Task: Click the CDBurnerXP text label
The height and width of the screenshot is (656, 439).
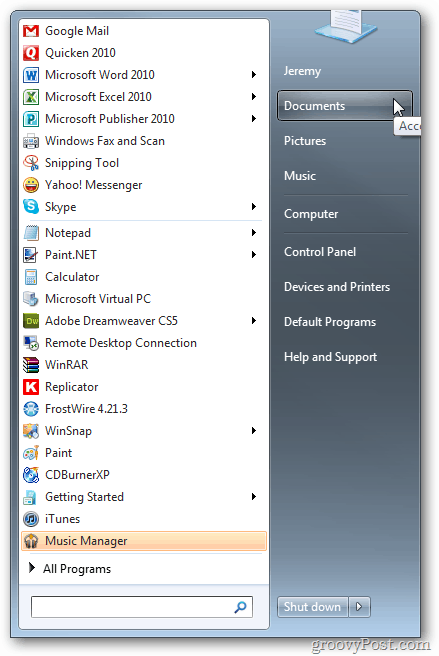Action: coord(77,475)
